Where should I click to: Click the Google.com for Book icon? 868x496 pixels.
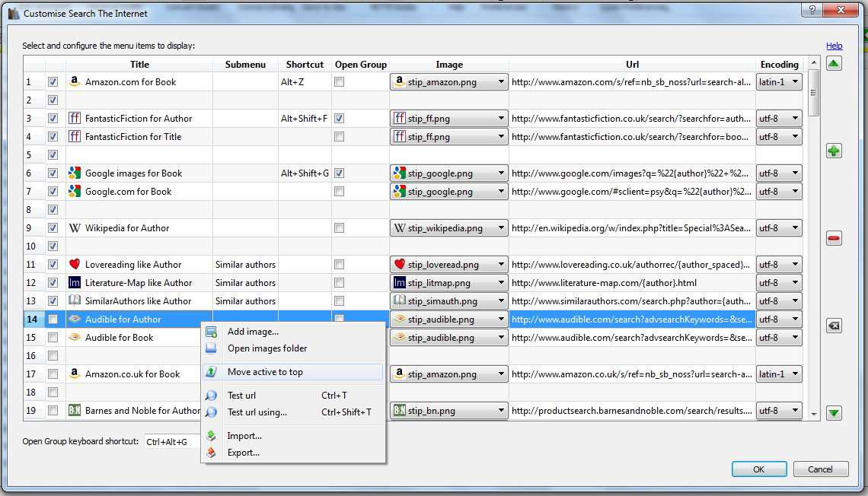(x=74, y=191)
